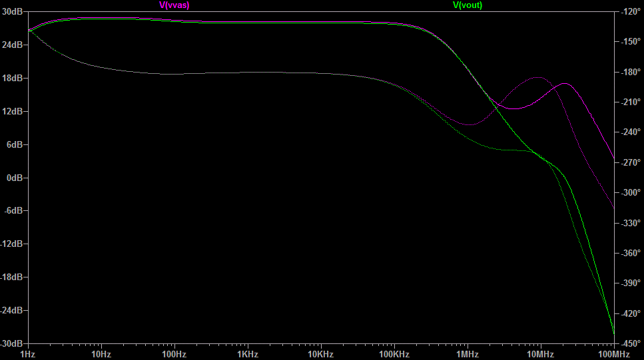
Task: Click the -180° phase axis label
Action: 630,72
